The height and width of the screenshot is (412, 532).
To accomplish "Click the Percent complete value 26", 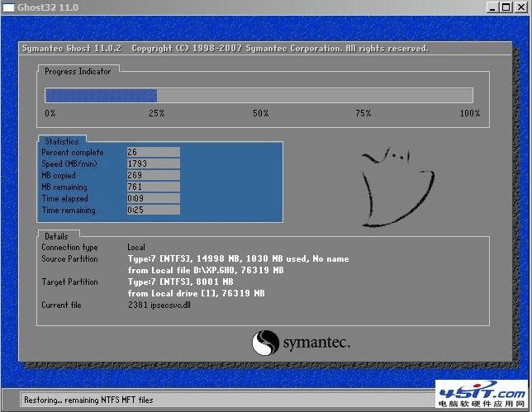I will click(x=154, y=152).
